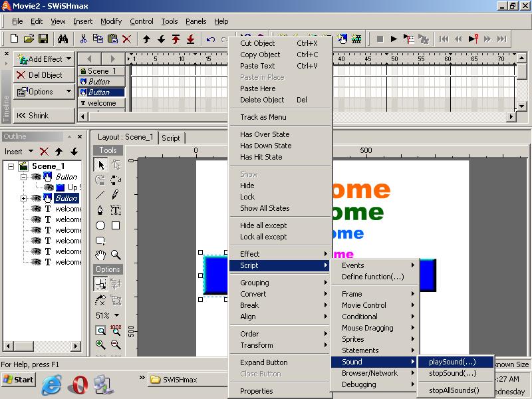Select the Line drawing tool

point(100,195)
